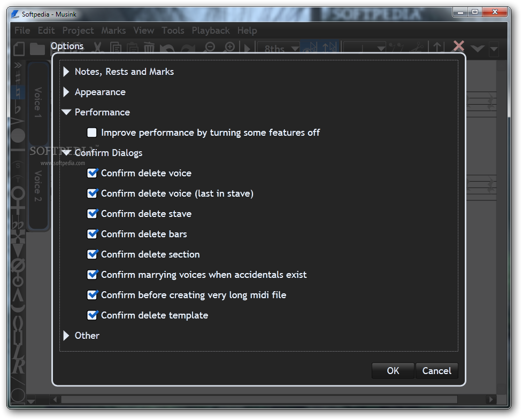The width and height of the screenshot is (522, 420).
Task: Select the caret marcato mark icon
Action: pyautogui.click(x=18, y=295)
